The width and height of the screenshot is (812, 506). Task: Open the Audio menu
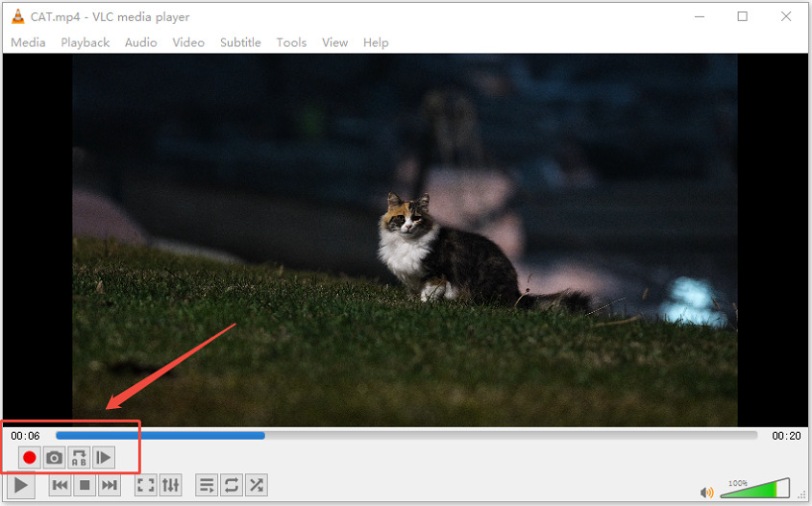141,42
